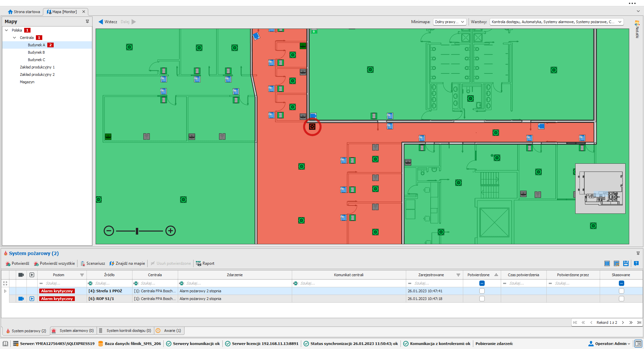Screen dimensions: 644x349
Task: Click the minimap thumbnail on the map
Action: (x=600, y=189)
